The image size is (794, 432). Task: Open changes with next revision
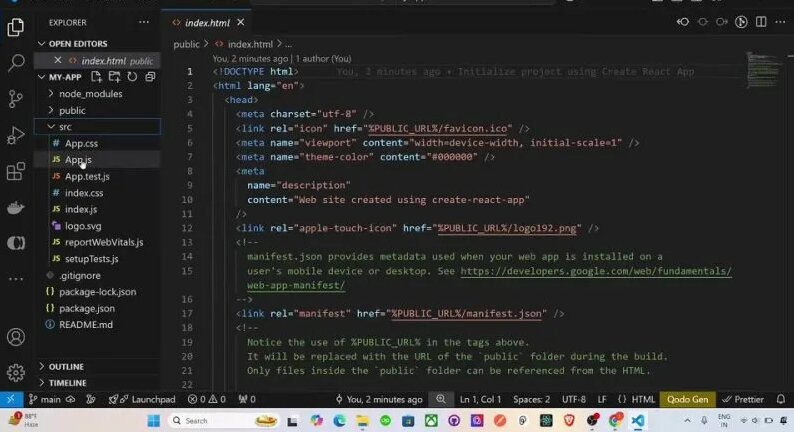pyautogui.click(x=722, y=22)
